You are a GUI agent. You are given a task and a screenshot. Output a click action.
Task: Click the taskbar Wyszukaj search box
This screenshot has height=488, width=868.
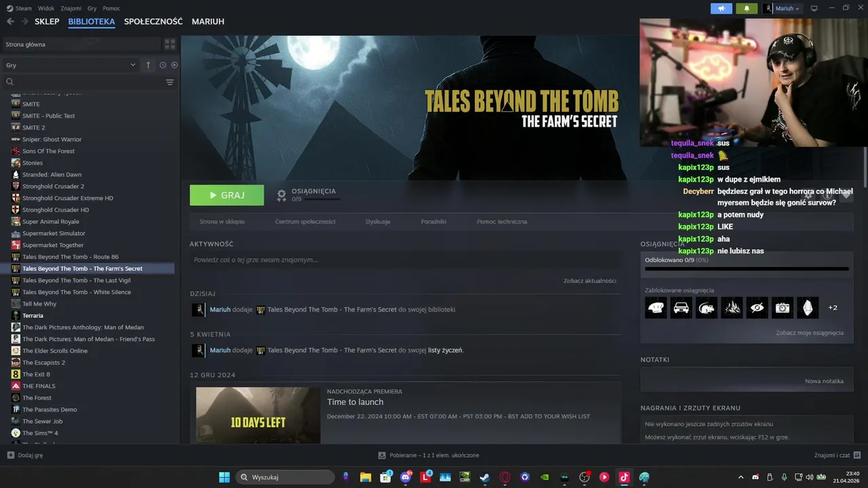(286, 477)
